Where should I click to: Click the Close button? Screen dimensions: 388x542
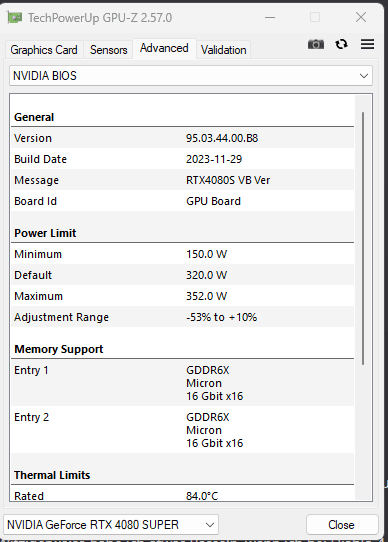pos(342,525)
